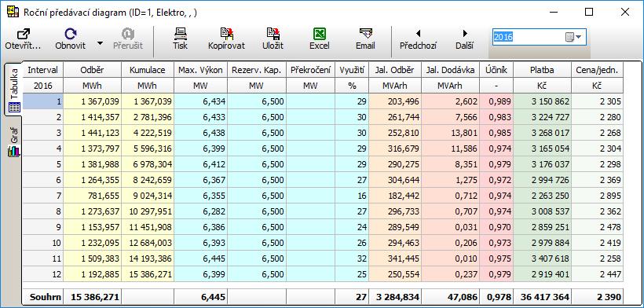Click Účiník value 0,970
Viewport: 644px width, 308px height.
pyautogui.click(x=496, y=227)
